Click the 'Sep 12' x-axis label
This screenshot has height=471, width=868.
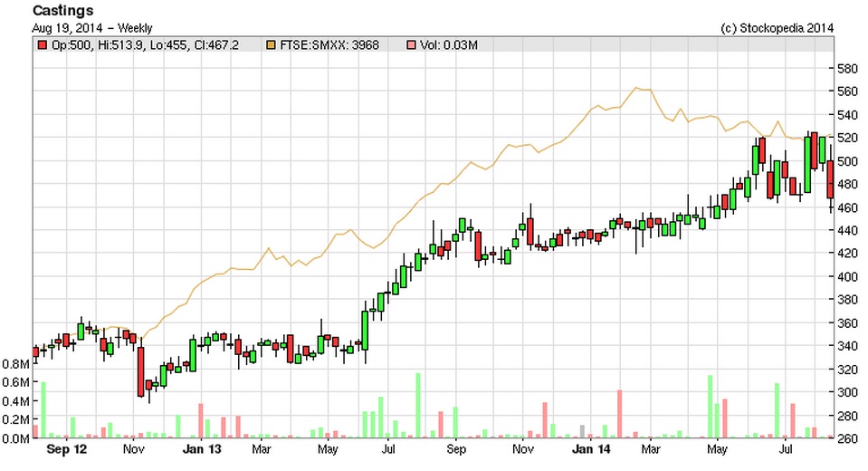[x=66, y=449]
